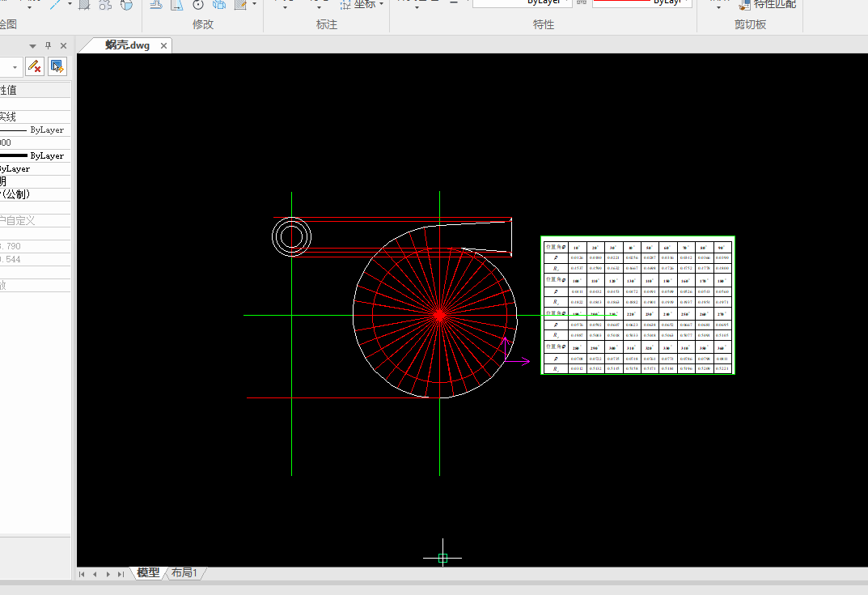Jump to first layout tab arrow

[x=82, y=574]
